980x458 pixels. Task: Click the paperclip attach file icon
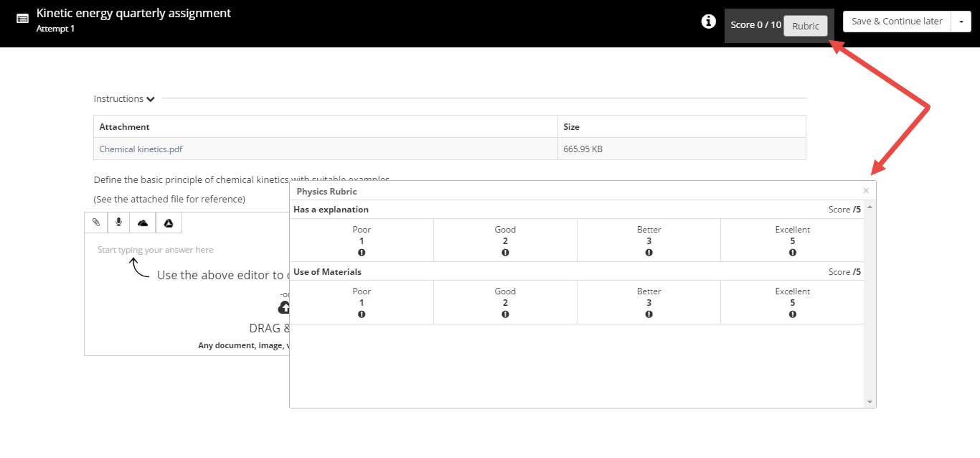click(96, 223)
